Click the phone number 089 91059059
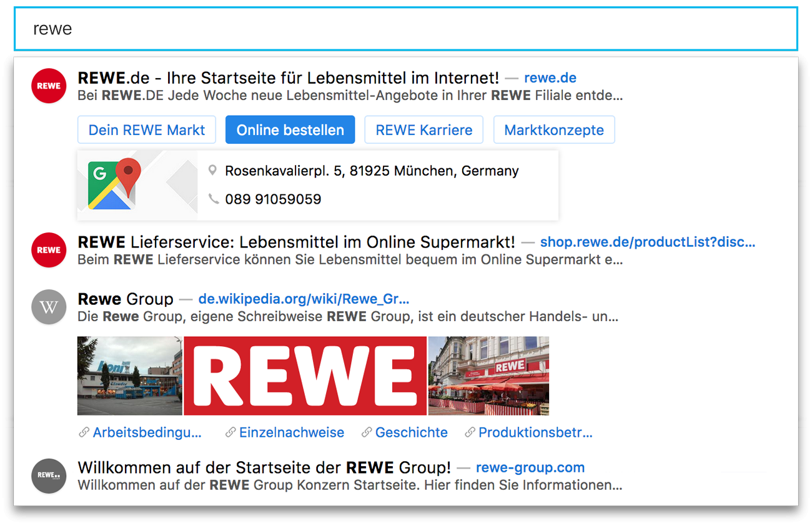 pos(273,199)
